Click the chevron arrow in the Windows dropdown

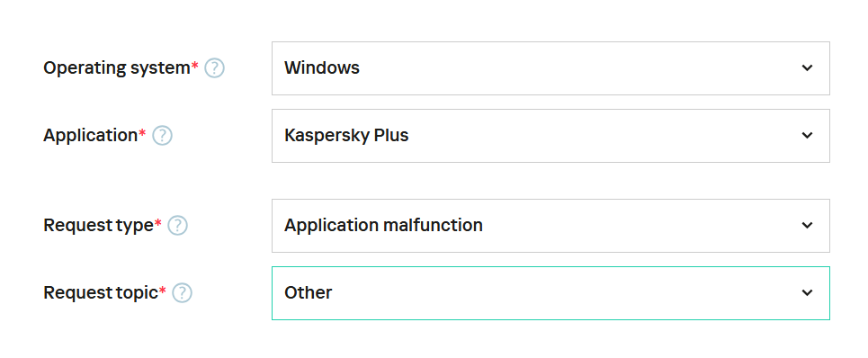coord(807,68)
